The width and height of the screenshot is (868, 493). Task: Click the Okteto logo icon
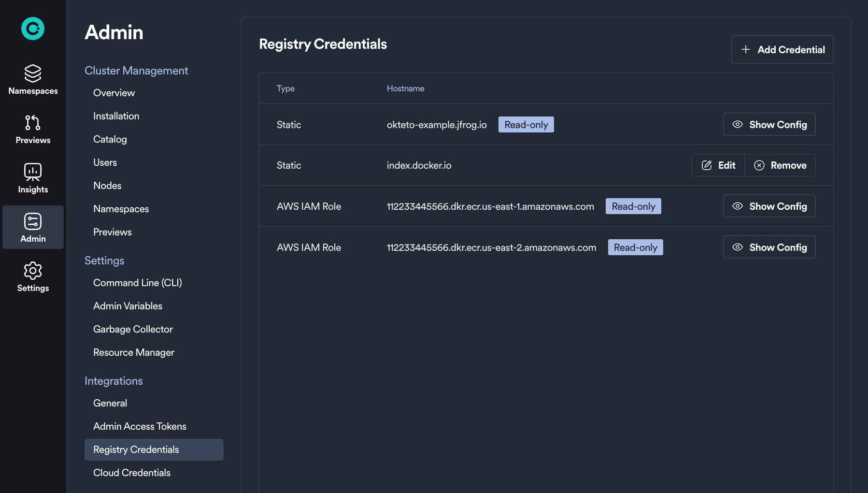coord(32,29)
